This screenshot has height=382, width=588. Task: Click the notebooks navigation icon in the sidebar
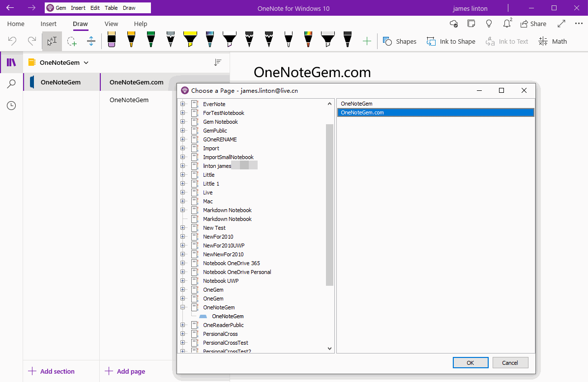(11, 62)
